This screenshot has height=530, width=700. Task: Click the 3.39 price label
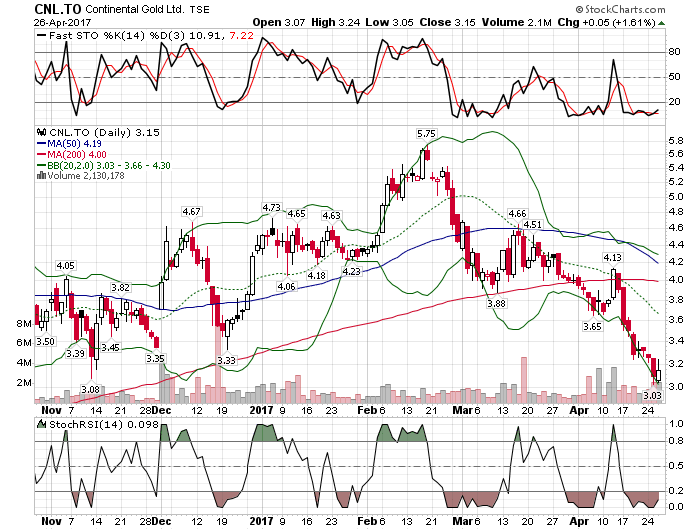coord(75,353)
